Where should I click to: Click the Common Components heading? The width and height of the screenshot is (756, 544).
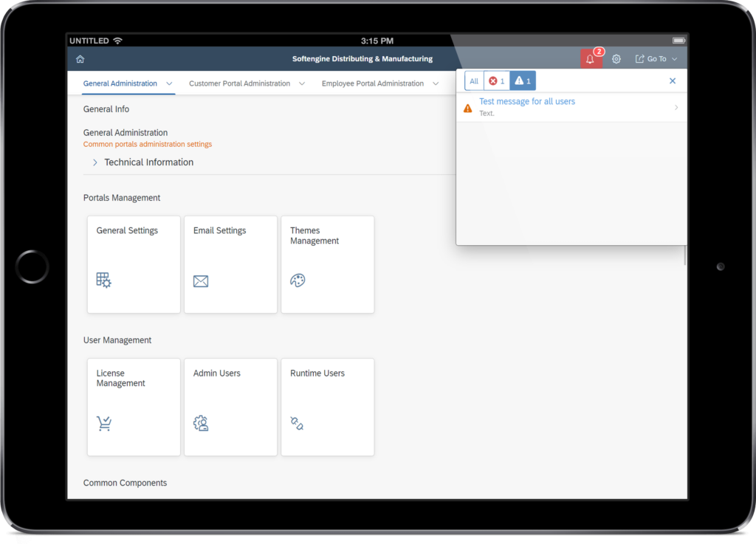[x=125, y=483]
